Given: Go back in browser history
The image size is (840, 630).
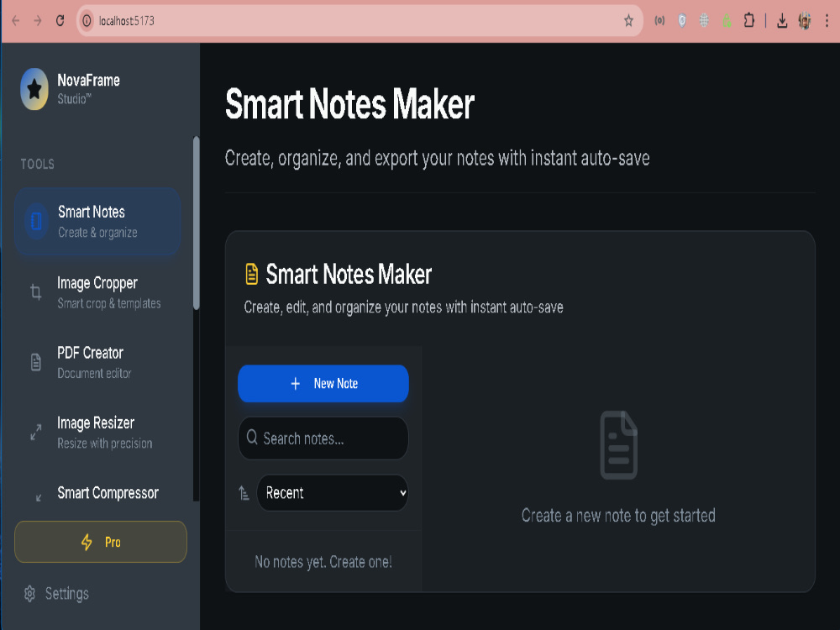Looking at the screenshot, I should click(15, 21).
